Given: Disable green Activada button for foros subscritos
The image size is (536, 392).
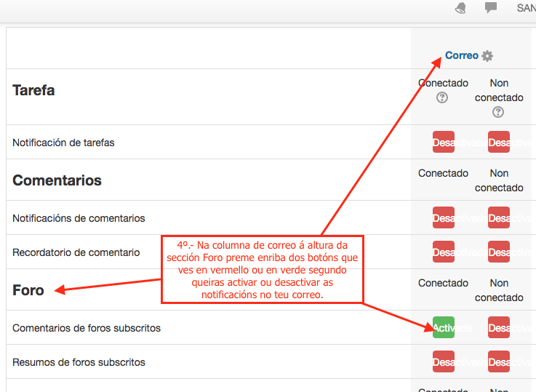Looking at the screenshot, I should (x=444, y=328).
